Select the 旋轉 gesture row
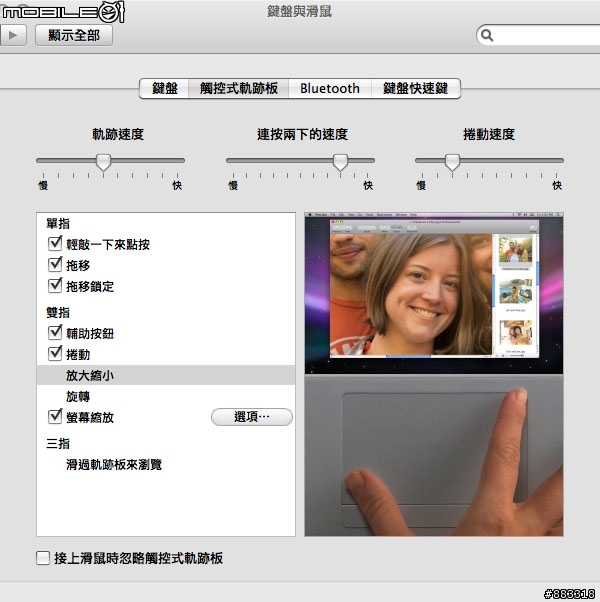Image resolution: width=600 pixels, height=602 pixels. coord(166,396)
